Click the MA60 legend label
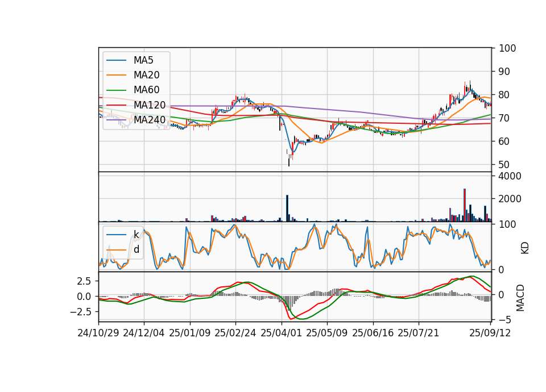This screenshot has width=546, height=392. pos(146,90)
